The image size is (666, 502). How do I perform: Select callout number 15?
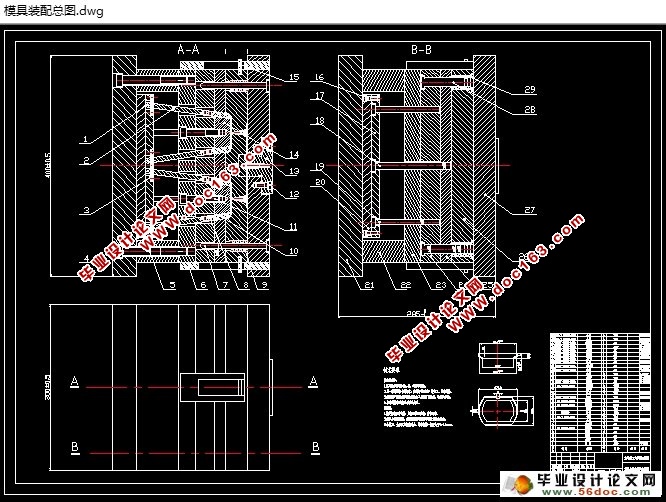click(x=294, y=77)
